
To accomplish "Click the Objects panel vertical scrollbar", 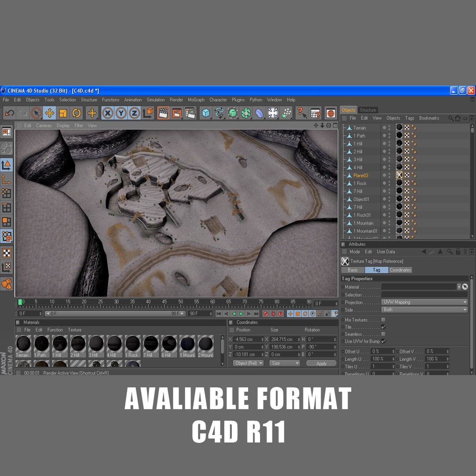I will pos(472,181).
